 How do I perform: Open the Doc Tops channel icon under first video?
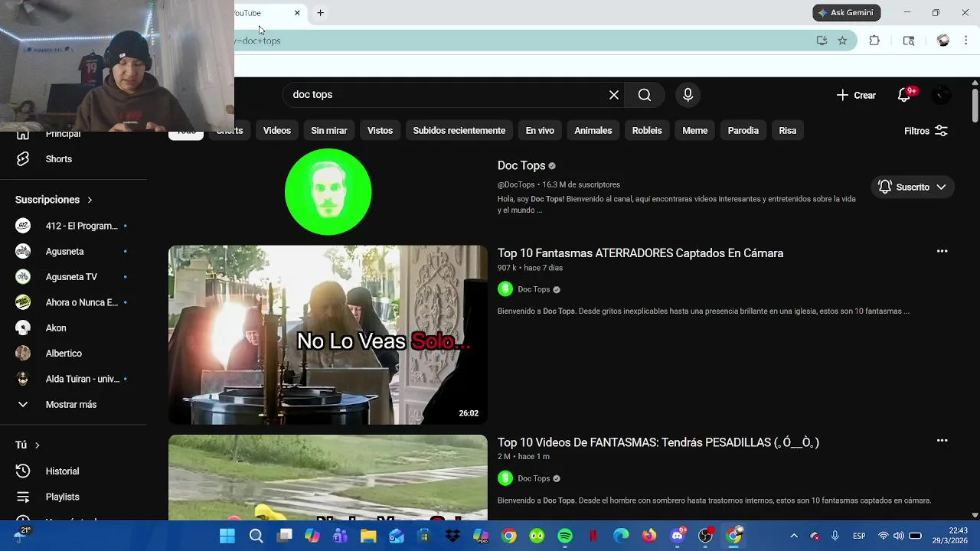pyautogui.click(x=505, y=289)
